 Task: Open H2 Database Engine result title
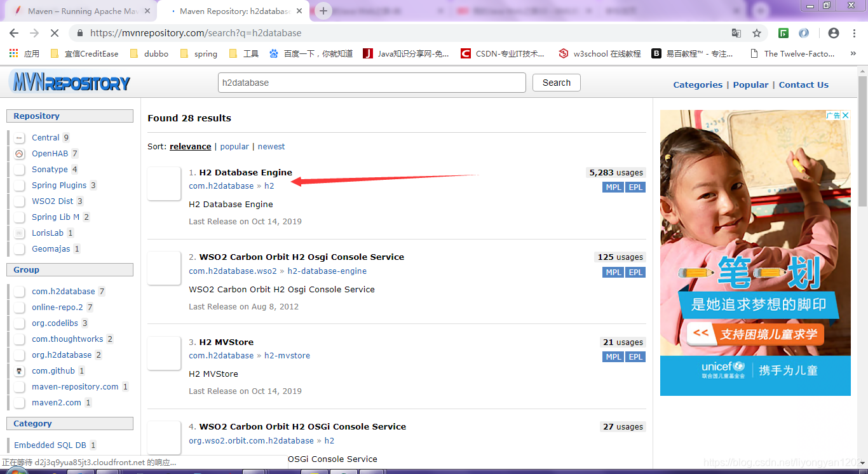(246, 172)
